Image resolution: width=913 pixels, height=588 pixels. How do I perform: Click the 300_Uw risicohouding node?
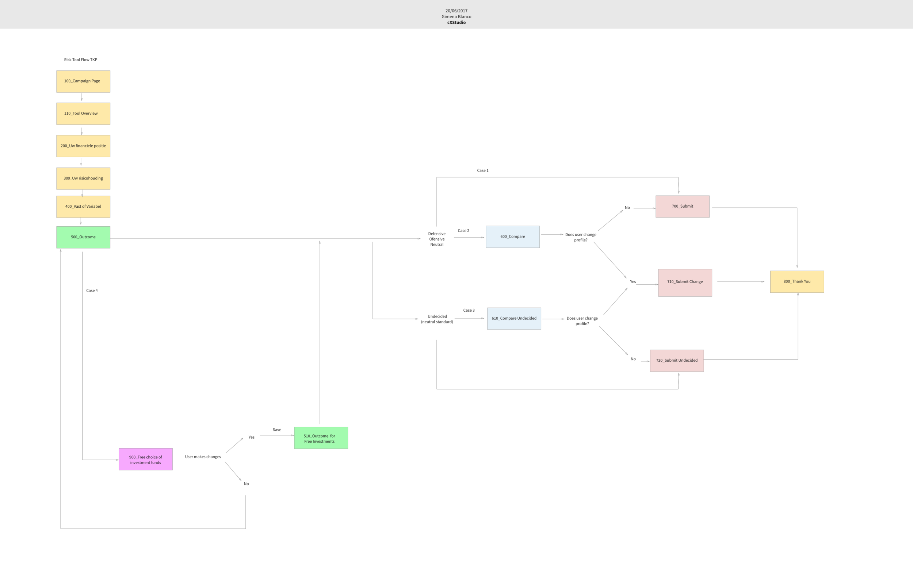pos(83,178)
